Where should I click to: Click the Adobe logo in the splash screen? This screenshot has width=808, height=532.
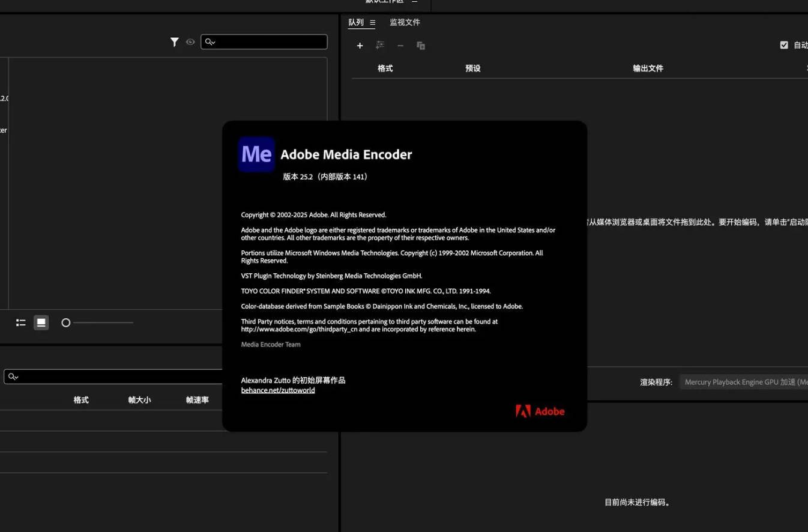pos(539,411)
